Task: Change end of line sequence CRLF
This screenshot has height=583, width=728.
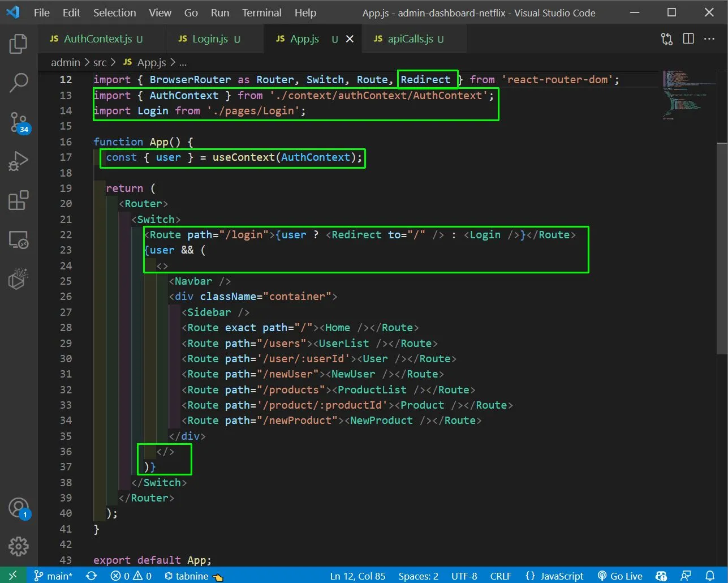Action: [501, 576]
